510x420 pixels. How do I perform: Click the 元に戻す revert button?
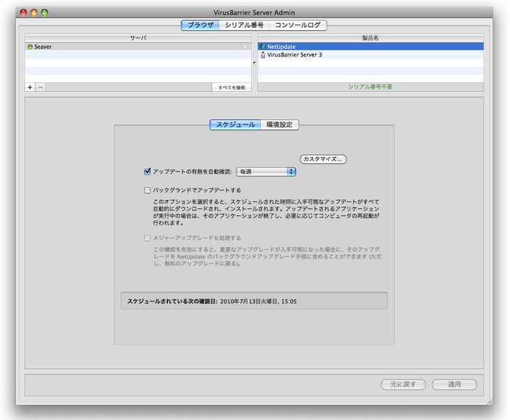coord(403,384)
